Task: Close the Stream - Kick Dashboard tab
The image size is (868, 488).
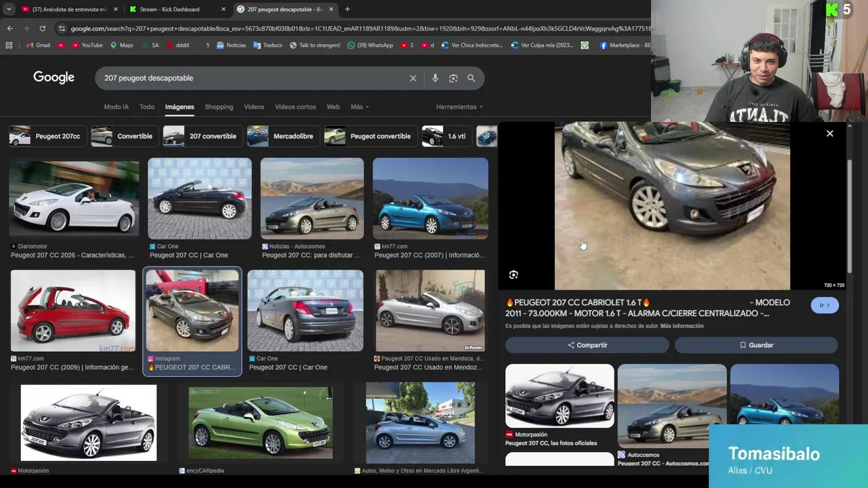Action: (223, 9)
